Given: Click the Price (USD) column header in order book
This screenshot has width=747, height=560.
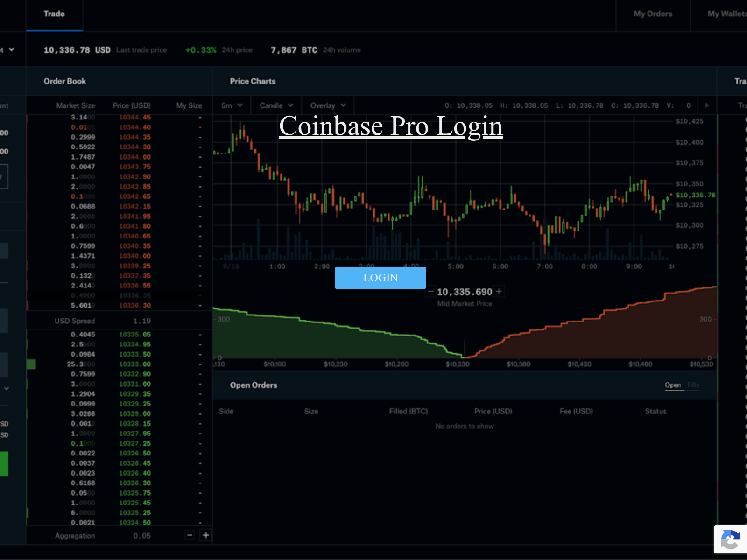Looking at the screenshot, I should tap(132, 105).
